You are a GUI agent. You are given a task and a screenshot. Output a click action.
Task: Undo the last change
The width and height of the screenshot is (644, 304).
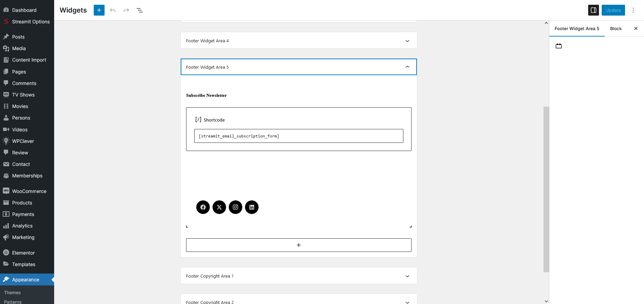[113, 10]
